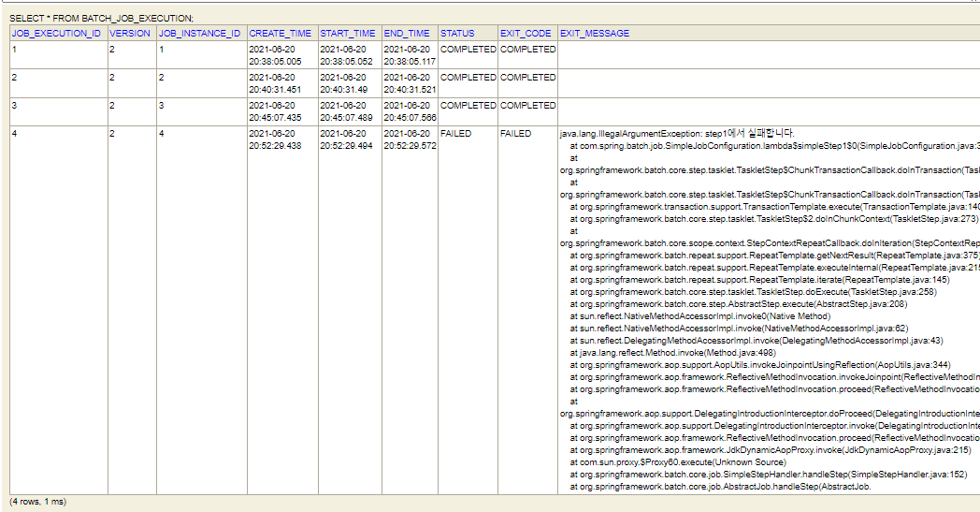980x512 pixels.
Task: Sort by the JOB_EXECUTION_ID column header
Action: (56, 33)
